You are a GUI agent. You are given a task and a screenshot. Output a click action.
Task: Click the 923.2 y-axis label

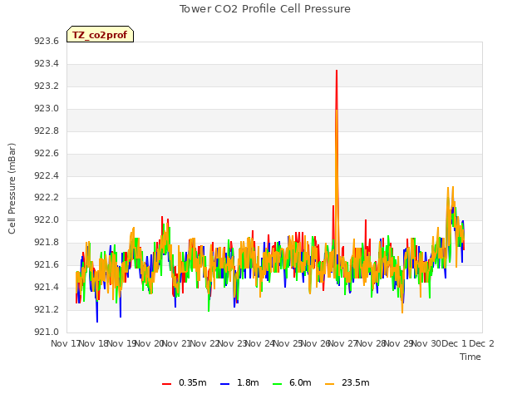click(47, 86)
